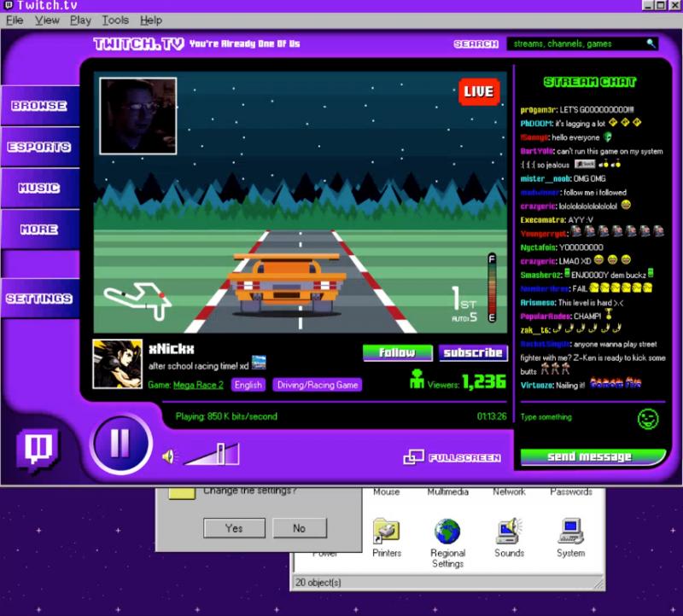This screenshot has height=616, width=683.
Task: Click the search magnifier icon
Action: pyautogui.click(x=651, y=44)
